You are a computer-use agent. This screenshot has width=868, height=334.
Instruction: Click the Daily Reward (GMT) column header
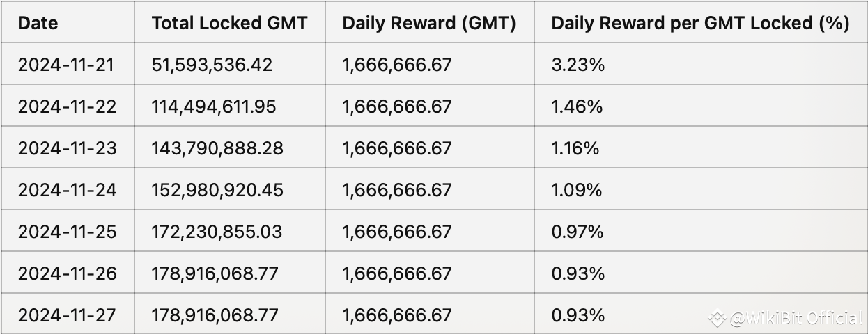point(429,23)
